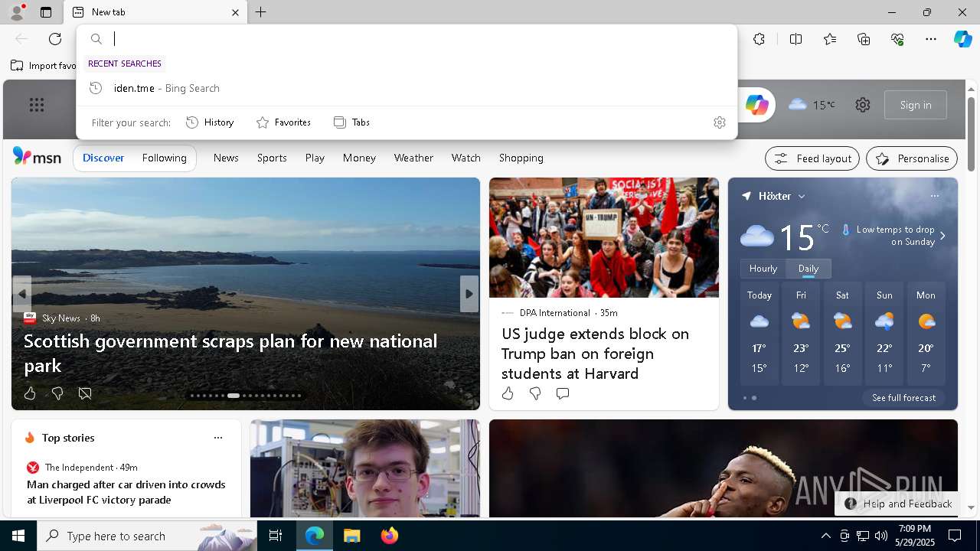Expand low temps alert chevron
Screen dimensions: 980x551
942,236
